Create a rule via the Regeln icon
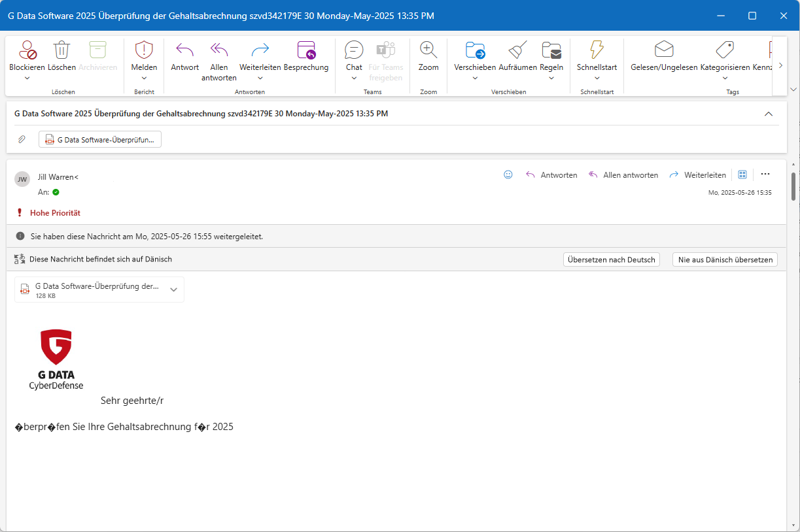 pos(551,59)
